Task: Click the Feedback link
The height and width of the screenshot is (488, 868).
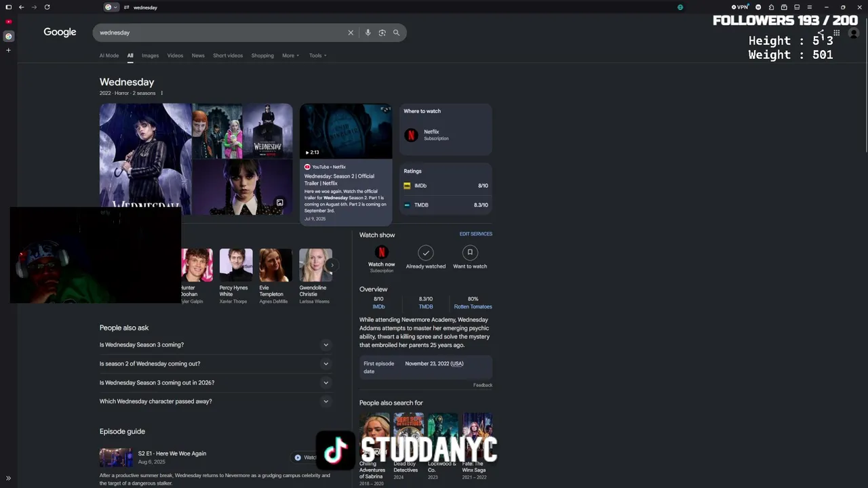Action: (483, 385)
